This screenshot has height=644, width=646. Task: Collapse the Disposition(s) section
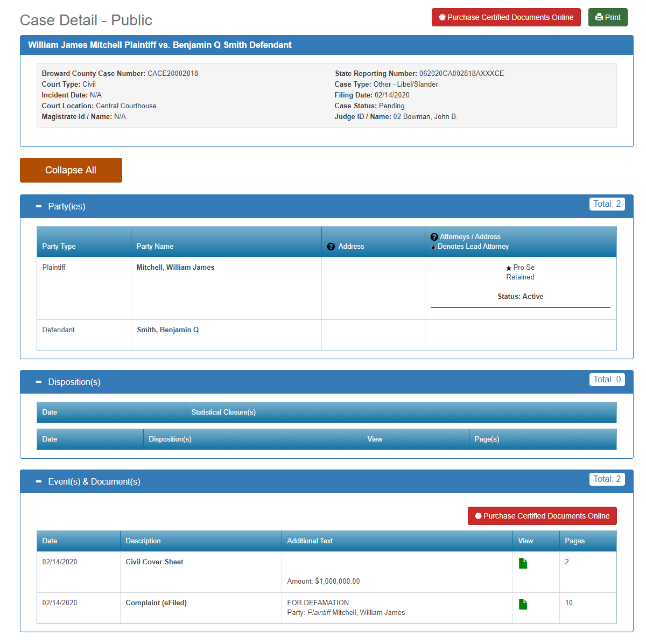click(38, 382)
